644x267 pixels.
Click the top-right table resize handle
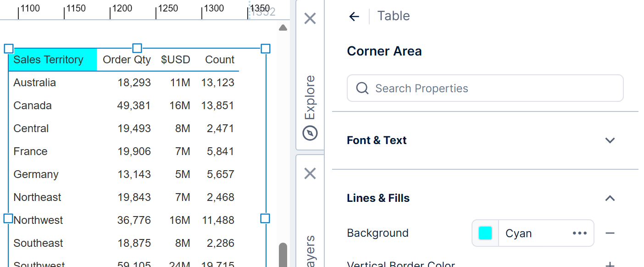265,49
